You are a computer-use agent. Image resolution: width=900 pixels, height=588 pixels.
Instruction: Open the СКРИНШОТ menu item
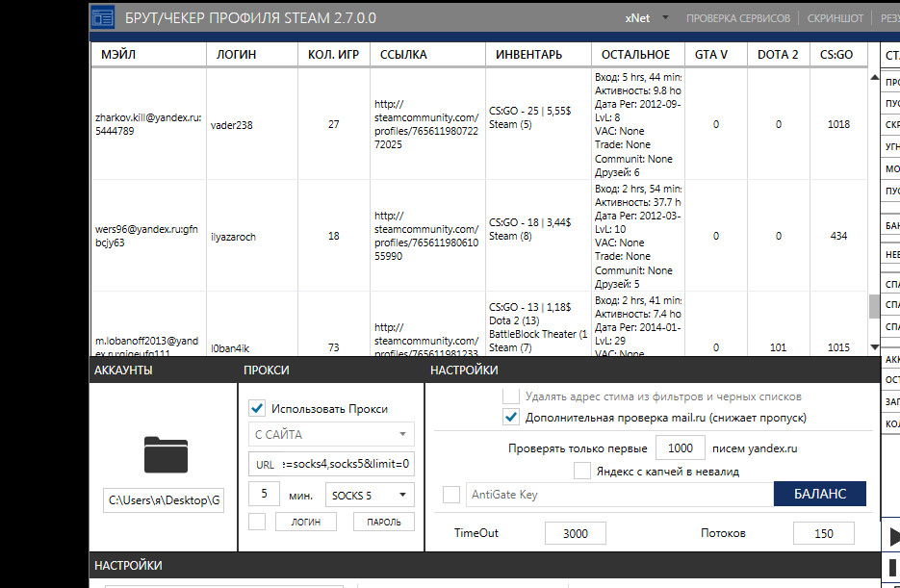coord(836,18)
